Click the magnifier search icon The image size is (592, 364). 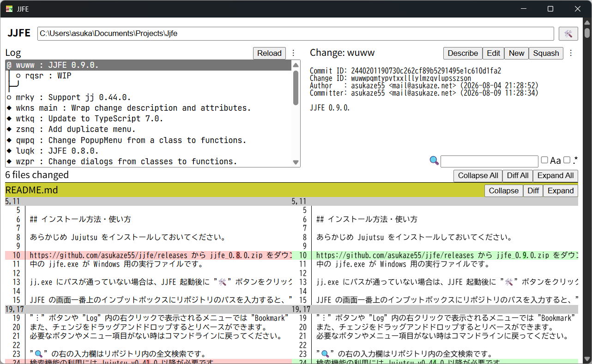(x=434, y=161)
